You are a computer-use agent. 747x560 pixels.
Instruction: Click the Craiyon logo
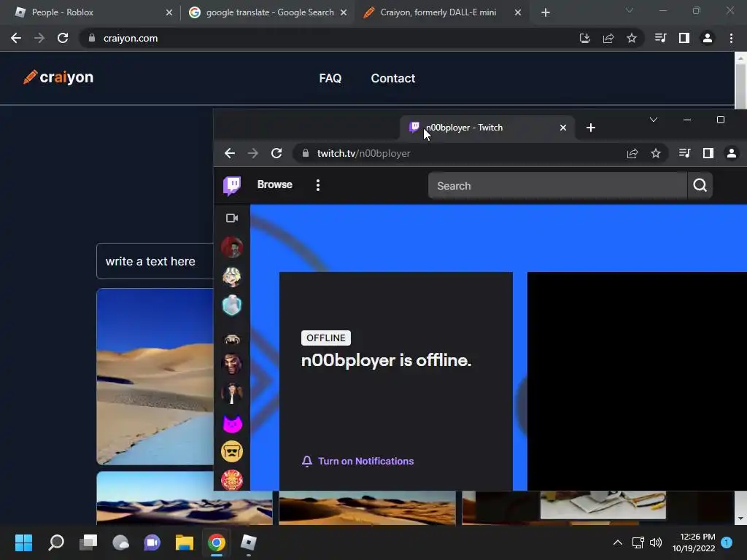click(58, 77)
